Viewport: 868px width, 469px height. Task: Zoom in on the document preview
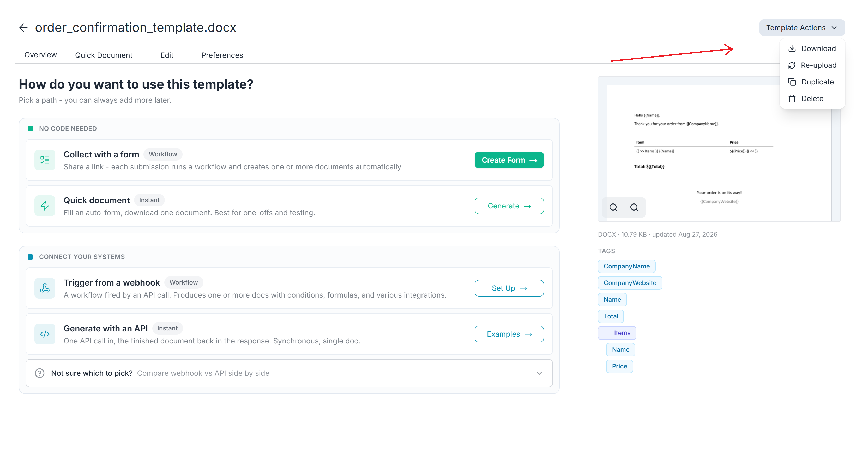coord(634,207)
